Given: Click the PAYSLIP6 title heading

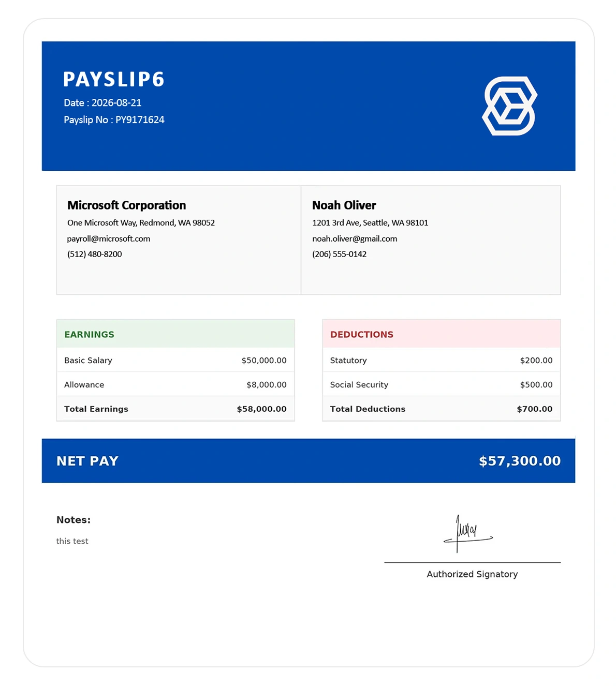Looking at the screenshot, I should (114, 80).
